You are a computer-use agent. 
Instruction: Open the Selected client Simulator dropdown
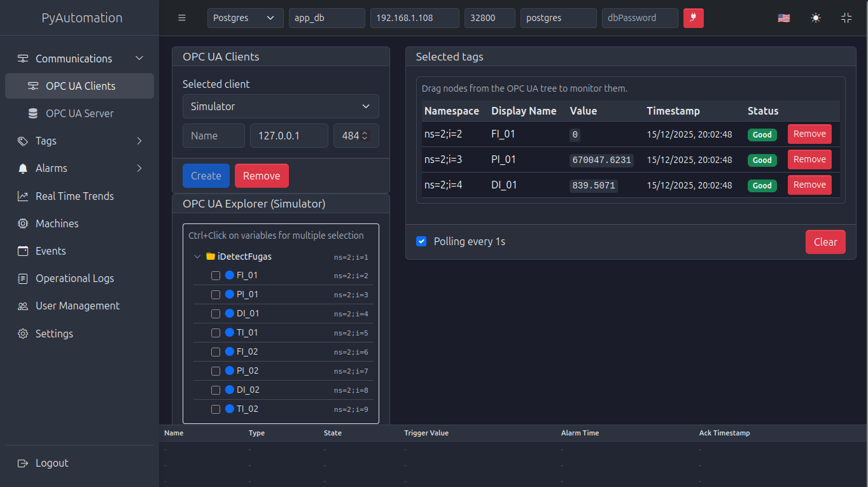(x=281, y=106)
